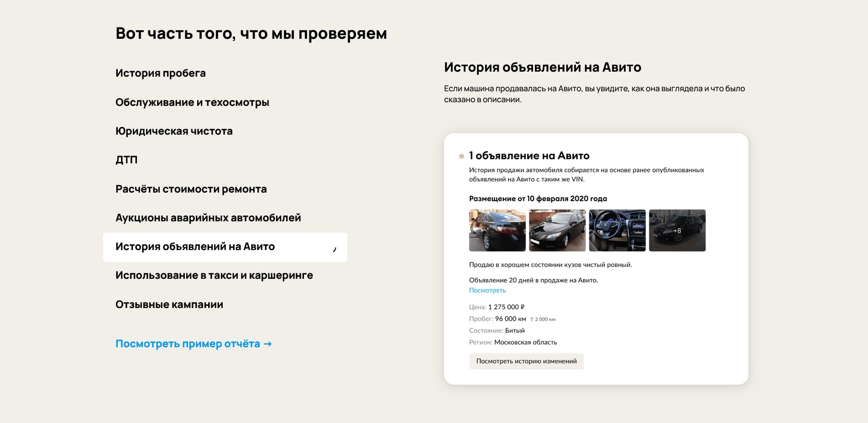868x423 pixels.
Task: Click the mileage value 96 000 км
Action: pos(511,319)
